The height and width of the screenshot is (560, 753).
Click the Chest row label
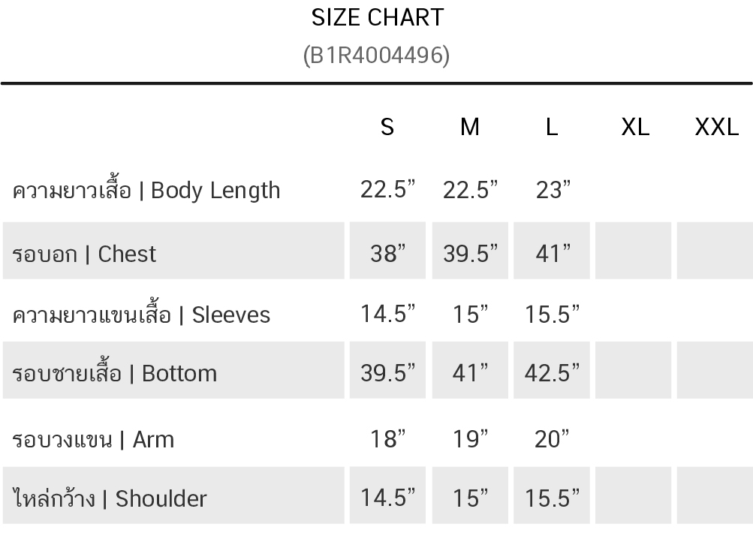coord(84,254)
